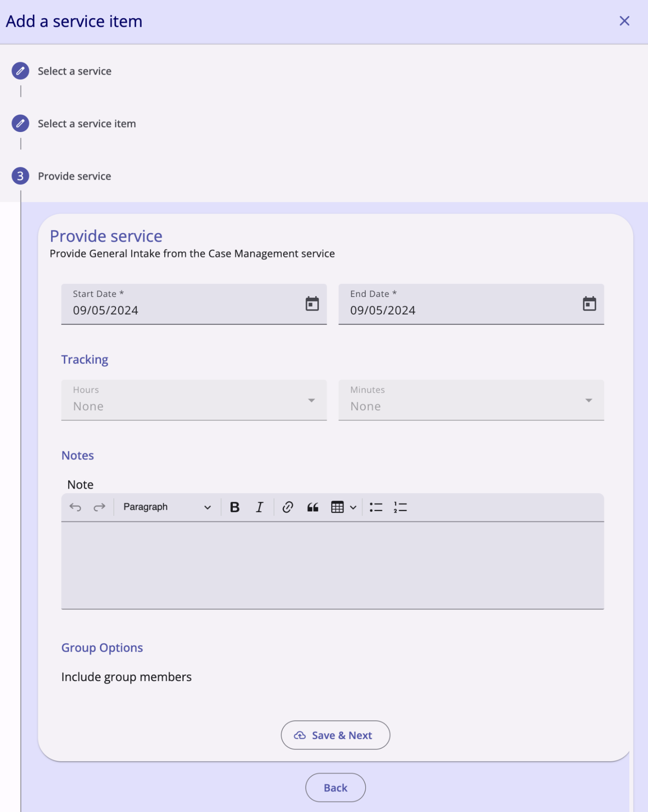Click inside the Note text area

[x=333, y=565]
